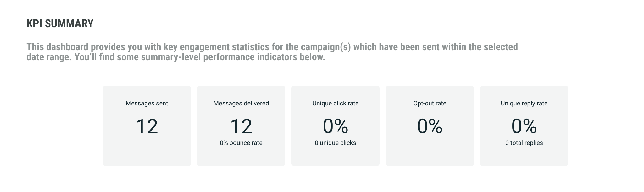This screenshot has width=644, height=192.
Task: Click the Messages delivered label
Action: 241,103
